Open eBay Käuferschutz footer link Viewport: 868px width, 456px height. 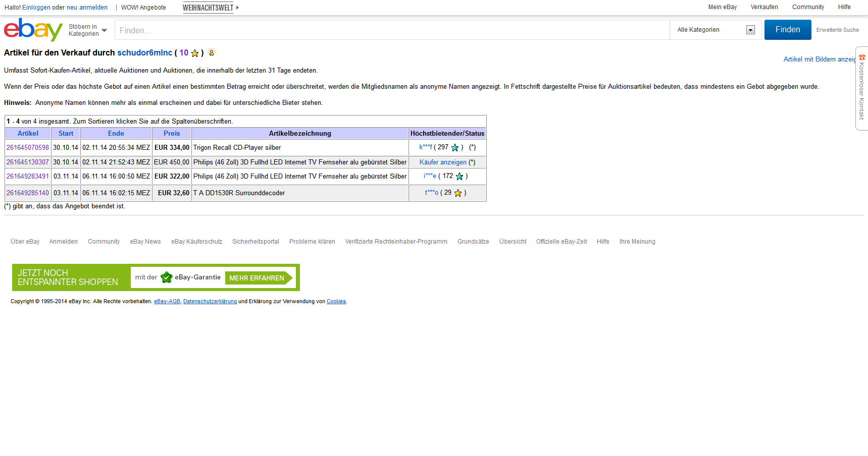197,242
